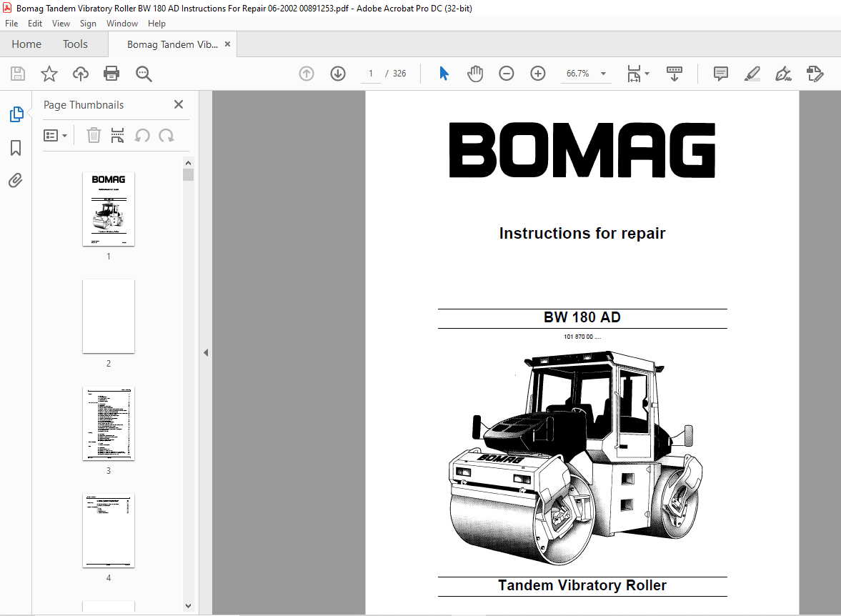Image resolution: width=841 pixels, height=616 pixels.
Task: Expand fit page options dropdown arrow
Action: tap(647, 74)
